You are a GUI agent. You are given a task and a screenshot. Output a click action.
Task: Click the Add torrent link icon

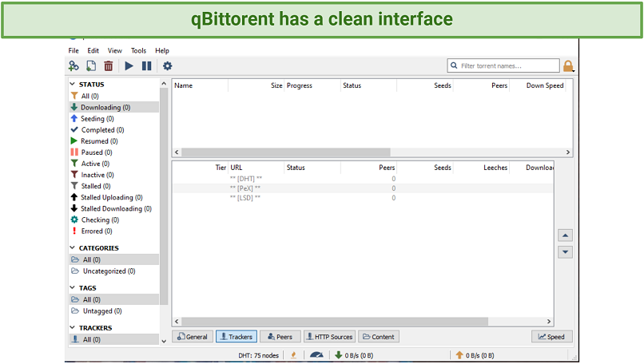74,65
